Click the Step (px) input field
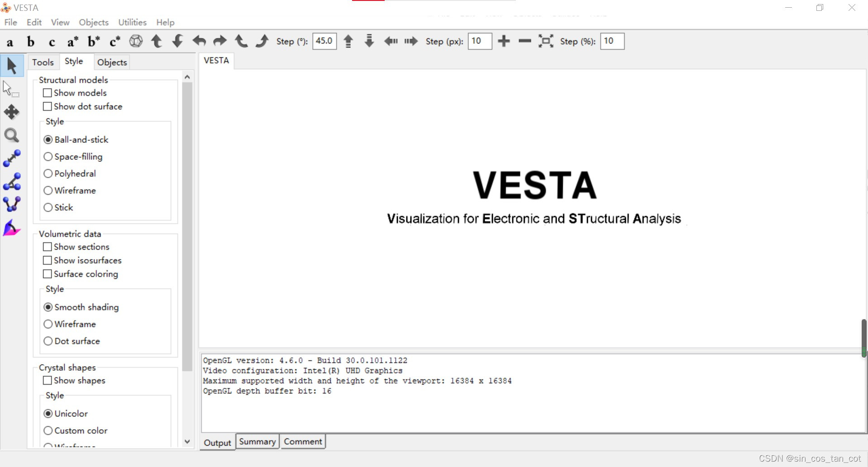This screenshot has width=868, height=467. coord(480,41)
